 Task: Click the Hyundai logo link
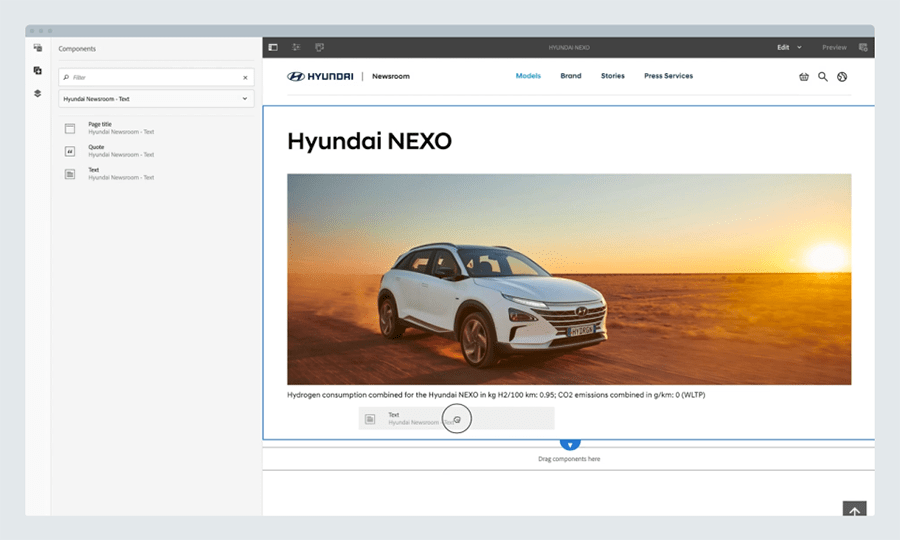(320, 76)
